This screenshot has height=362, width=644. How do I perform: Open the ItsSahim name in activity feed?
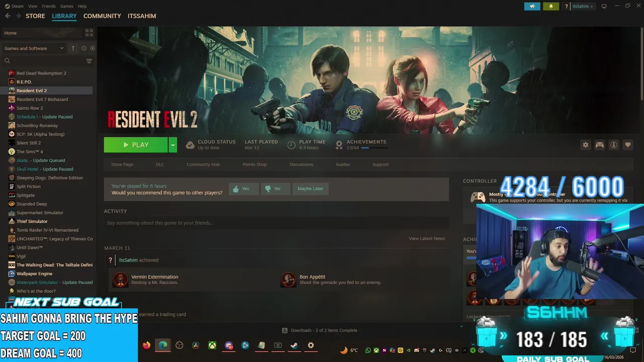(128, 260)
